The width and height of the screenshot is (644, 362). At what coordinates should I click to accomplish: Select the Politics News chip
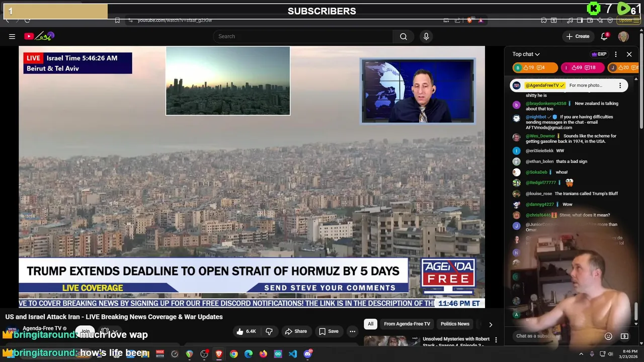[x=455, y=324]
